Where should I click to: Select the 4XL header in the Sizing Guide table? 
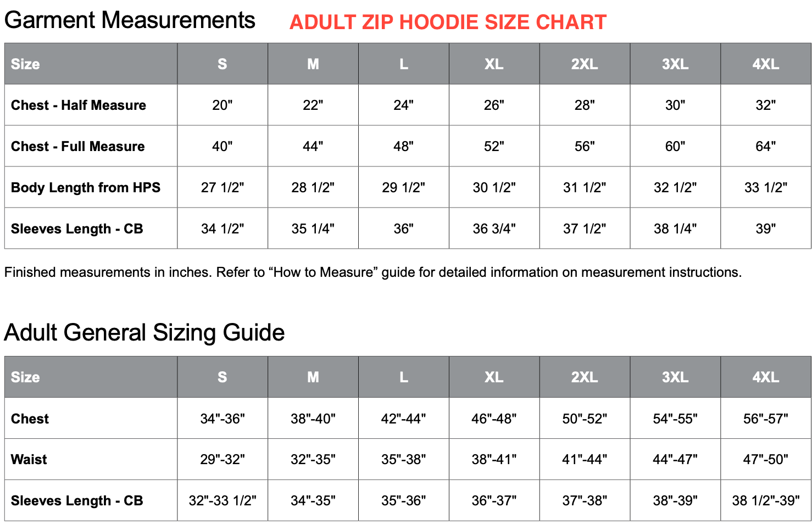coord(765,377)
